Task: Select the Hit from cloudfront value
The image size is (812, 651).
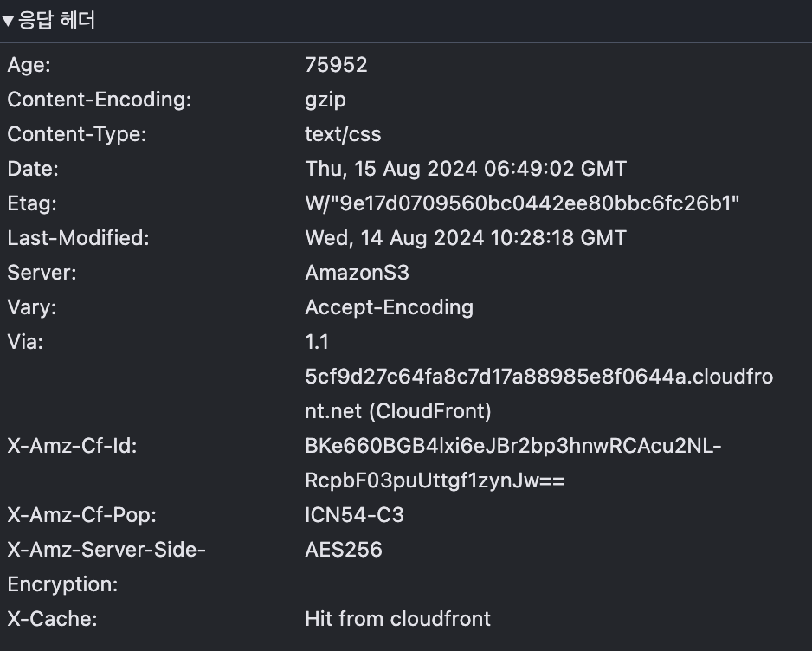Action: pyautogui.click(x=397, y=619)
